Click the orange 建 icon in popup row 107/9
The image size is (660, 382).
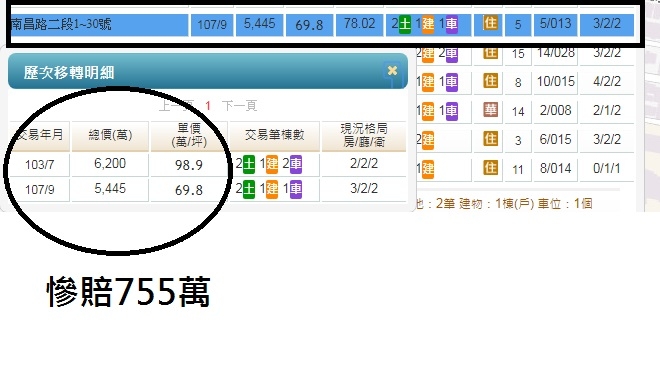click(x=272, y=189)
